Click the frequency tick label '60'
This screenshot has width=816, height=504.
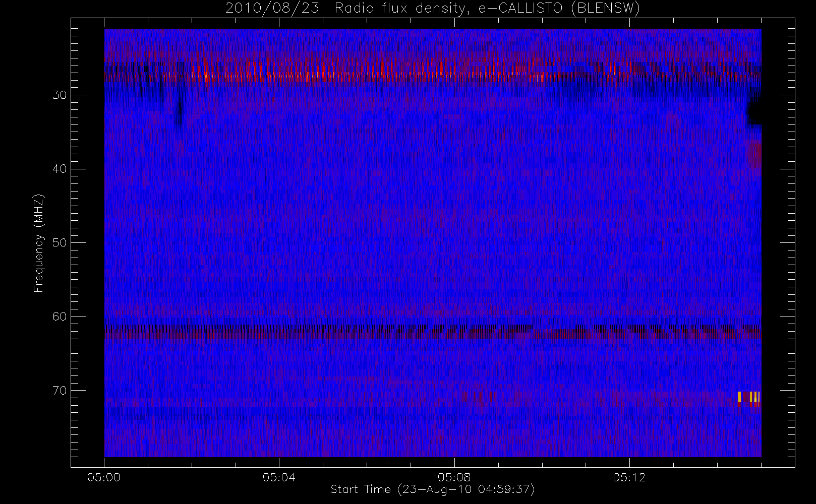point(60,317)
